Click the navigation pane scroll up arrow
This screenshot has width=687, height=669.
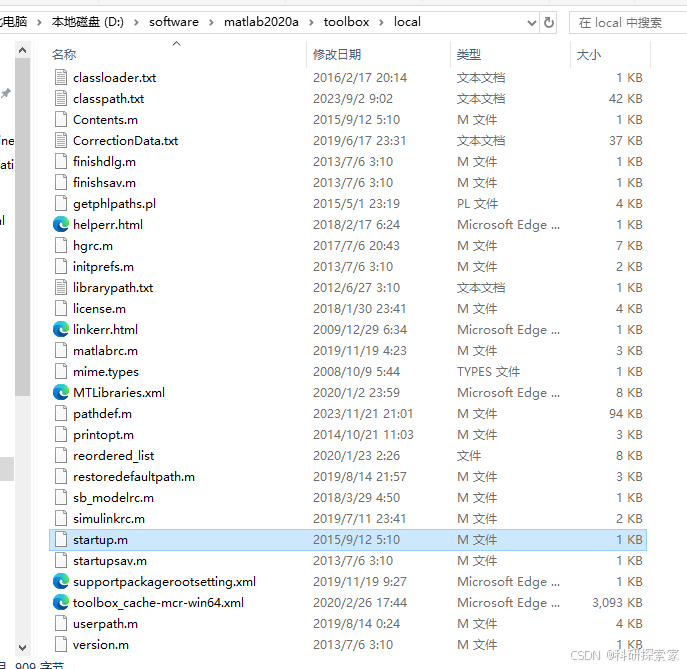22,50
